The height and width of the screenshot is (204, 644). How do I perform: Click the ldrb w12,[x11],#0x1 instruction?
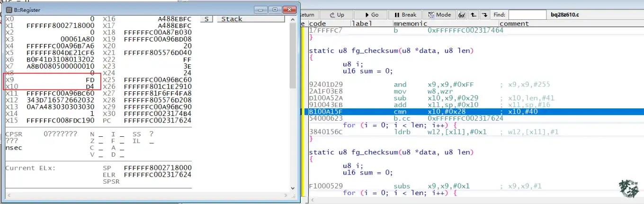click(x=440, y=132)
